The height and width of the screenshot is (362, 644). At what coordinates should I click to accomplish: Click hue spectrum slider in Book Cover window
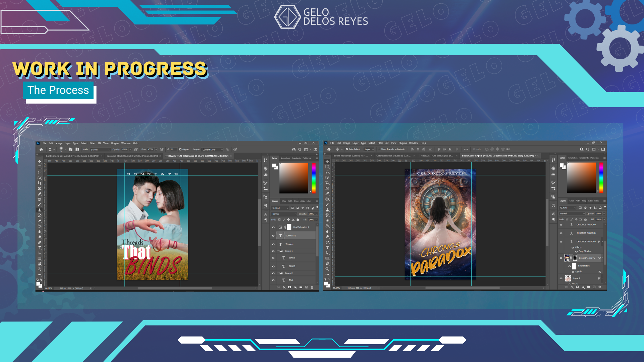601,178
